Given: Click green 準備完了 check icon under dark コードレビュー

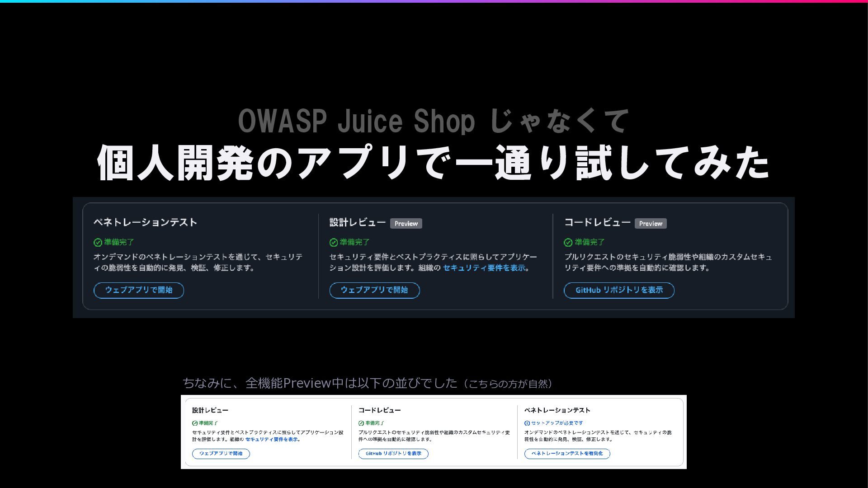Looking at the screenshot, I should pyautogui.click(x=568, y=243).
